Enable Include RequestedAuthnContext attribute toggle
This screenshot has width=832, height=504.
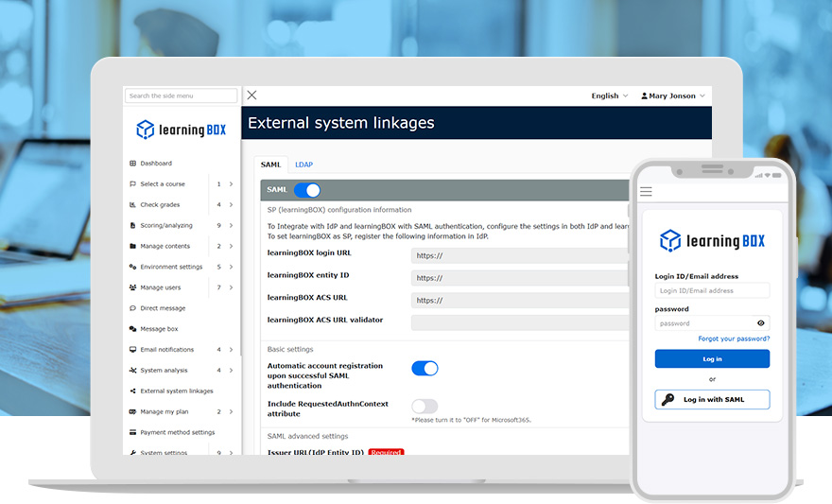click(x=425, y=407)
